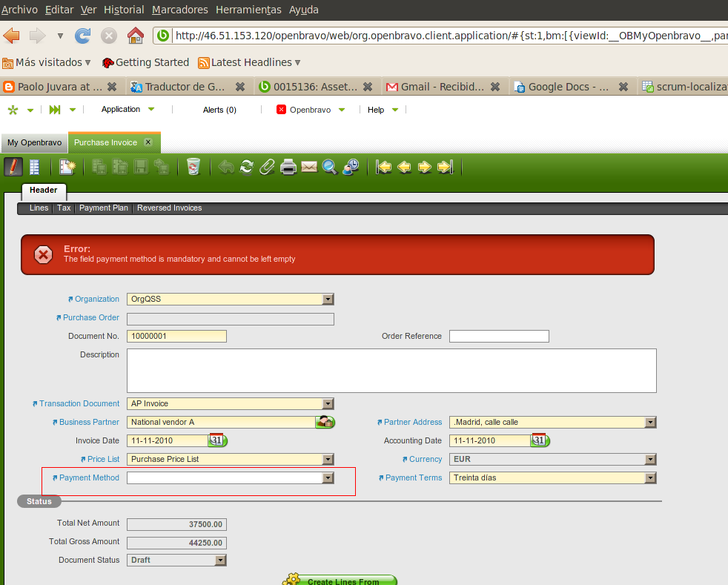Image resolution: width=728 pixels, height=585 pixels.
Task: Open attachments with the paperclip icon
Action: 267,167
